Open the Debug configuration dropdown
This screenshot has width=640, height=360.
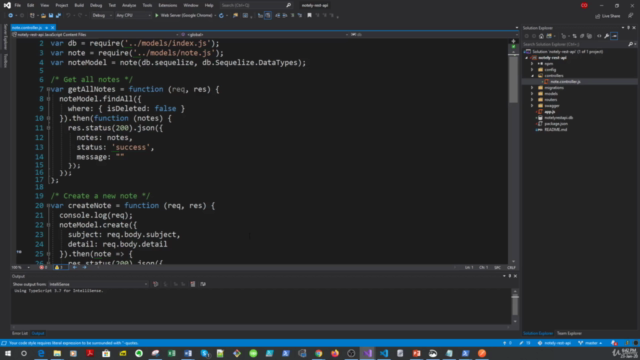coord(102,16)
